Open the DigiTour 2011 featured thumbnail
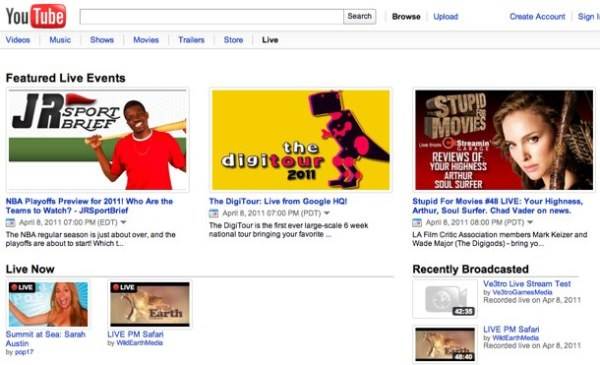Screen dimensions: 600x365 (x=301, y=140)
